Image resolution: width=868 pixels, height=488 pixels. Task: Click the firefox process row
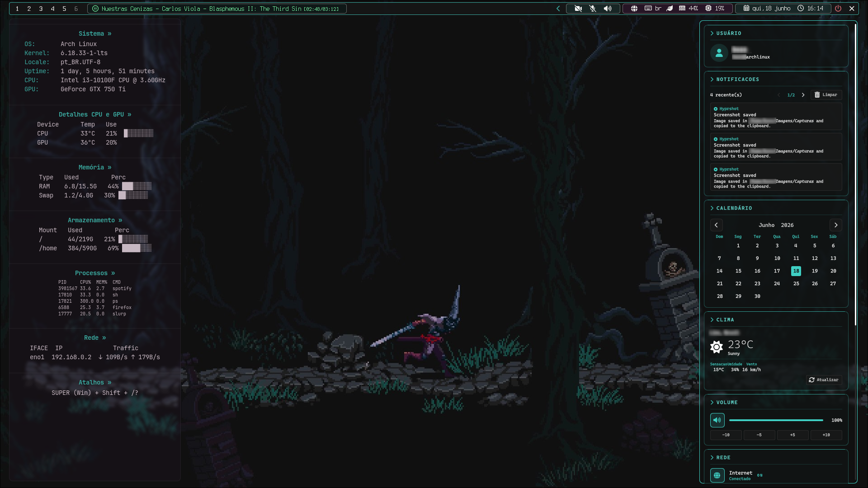95,307
